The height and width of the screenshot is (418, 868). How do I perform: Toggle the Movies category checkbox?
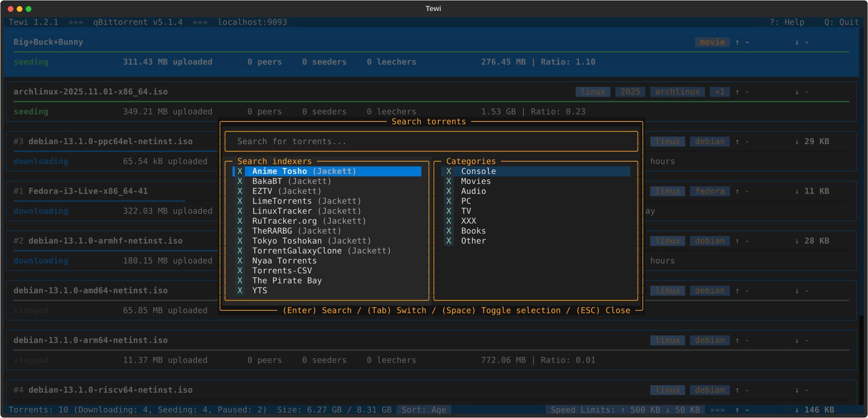click(x=449, y=181)
